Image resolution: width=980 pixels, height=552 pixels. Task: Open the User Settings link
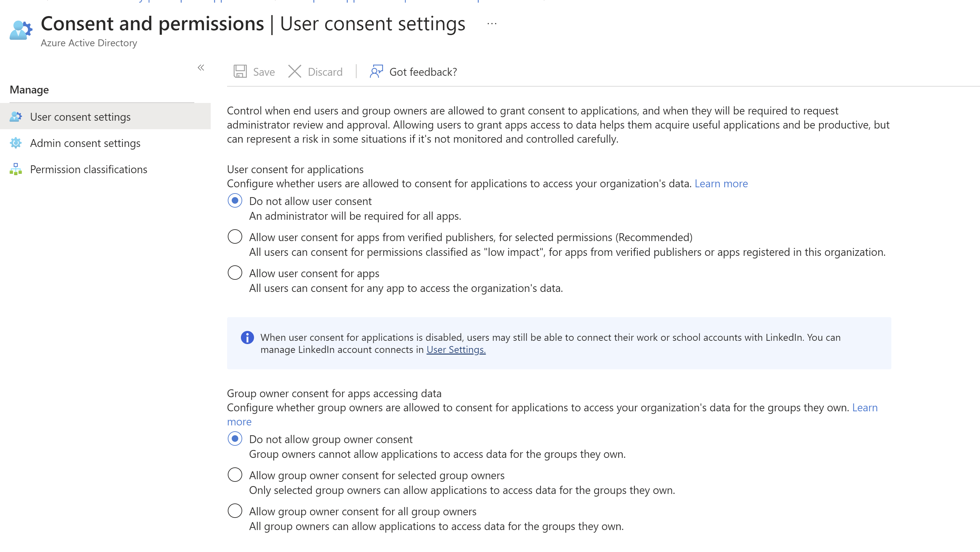[x=456, y=350]
